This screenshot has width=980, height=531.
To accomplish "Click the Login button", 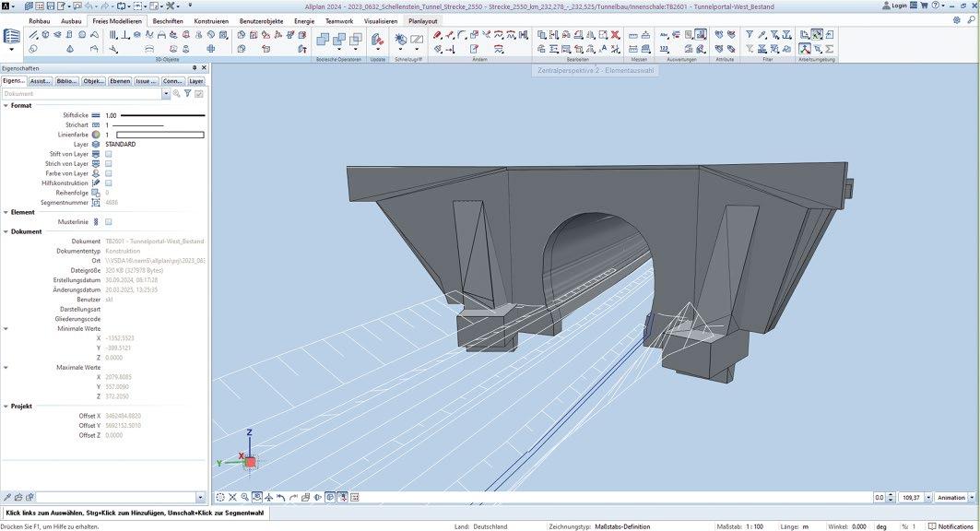I will pyautogui.click(x=894, y=6).
